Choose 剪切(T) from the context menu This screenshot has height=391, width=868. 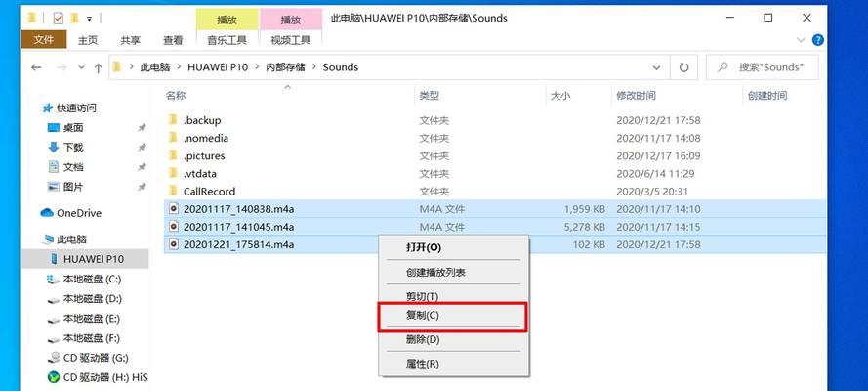(453, 297)
